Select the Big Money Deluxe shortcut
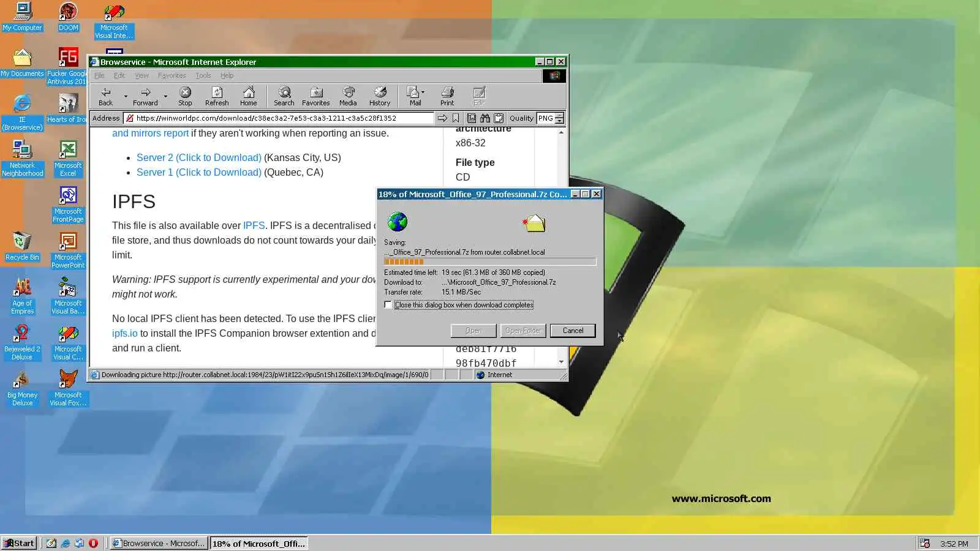This screenshot has height=551, width=980. click(x=22, y=388)
